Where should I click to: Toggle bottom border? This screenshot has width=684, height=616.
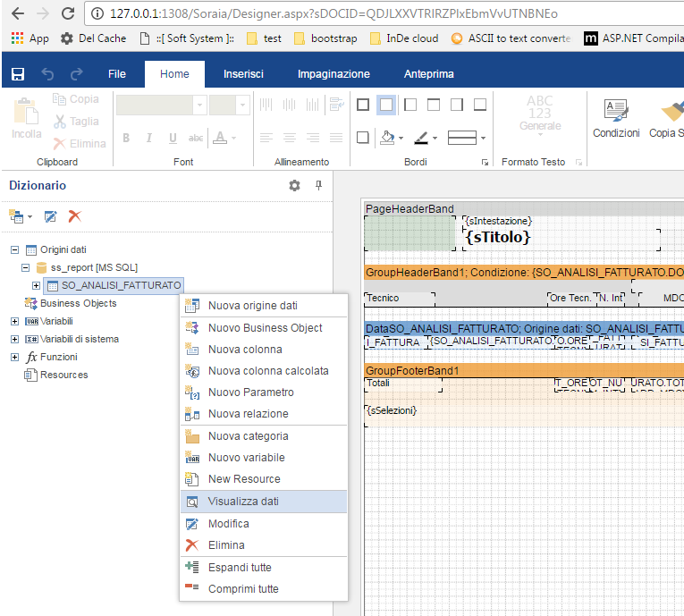(480, 105)
